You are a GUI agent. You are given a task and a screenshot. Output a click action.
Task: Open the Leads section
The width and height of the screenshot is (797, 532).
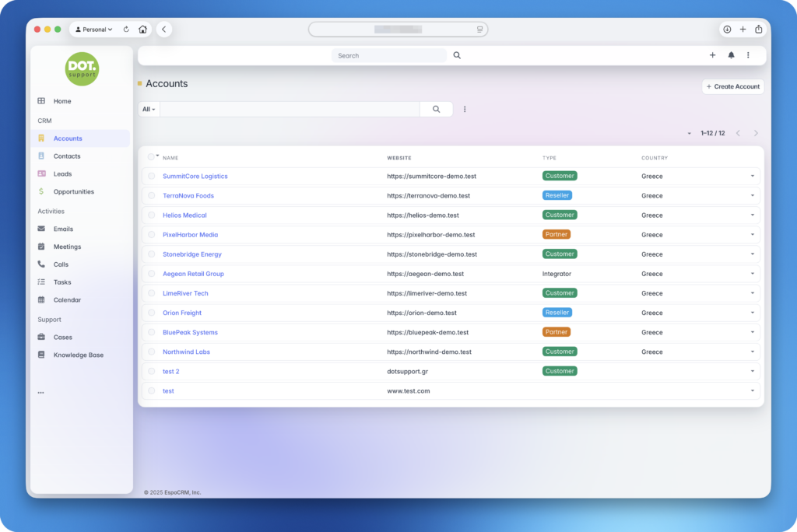coord(62,173)
